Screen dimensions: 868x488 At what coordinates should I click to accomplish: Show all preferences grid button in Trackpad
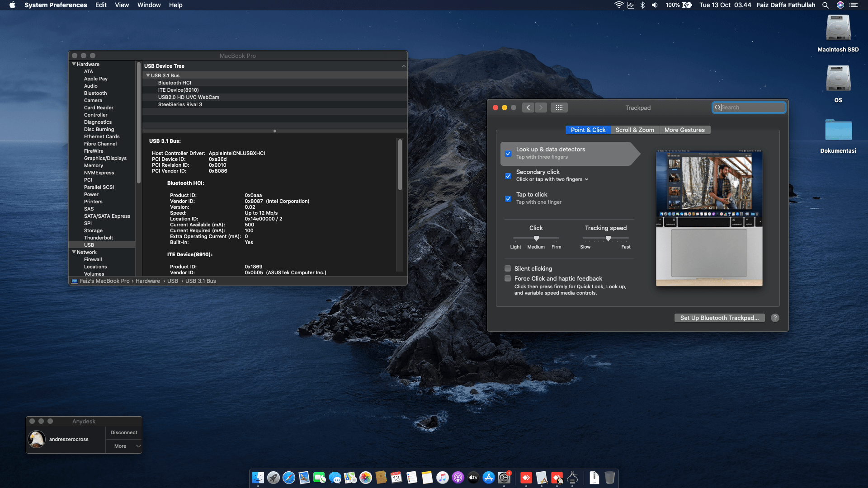(x=559, y=108)
